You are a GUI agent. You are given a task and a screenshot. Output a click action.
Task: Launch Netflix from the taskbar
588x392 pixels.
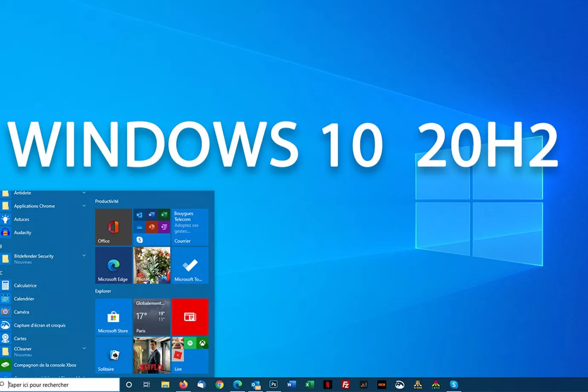pyautogui.click(x=327, y=385)
